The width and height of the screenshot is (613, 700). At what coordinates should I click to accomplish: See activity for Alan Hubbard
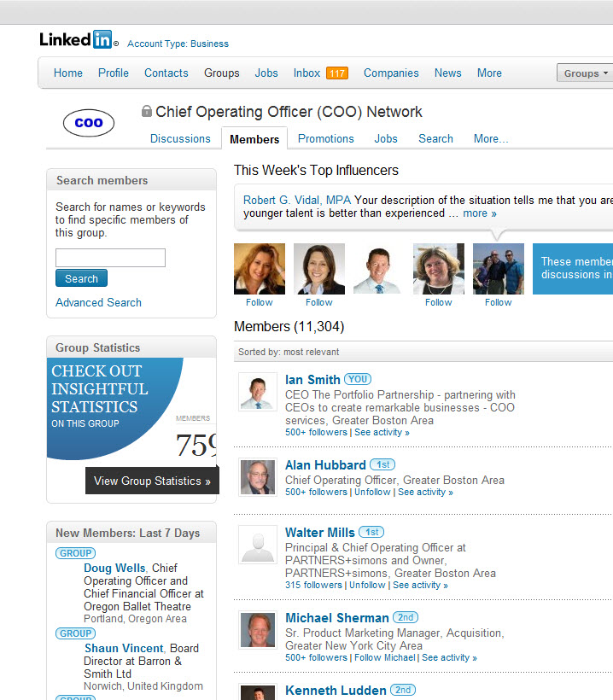coord(425,492)
